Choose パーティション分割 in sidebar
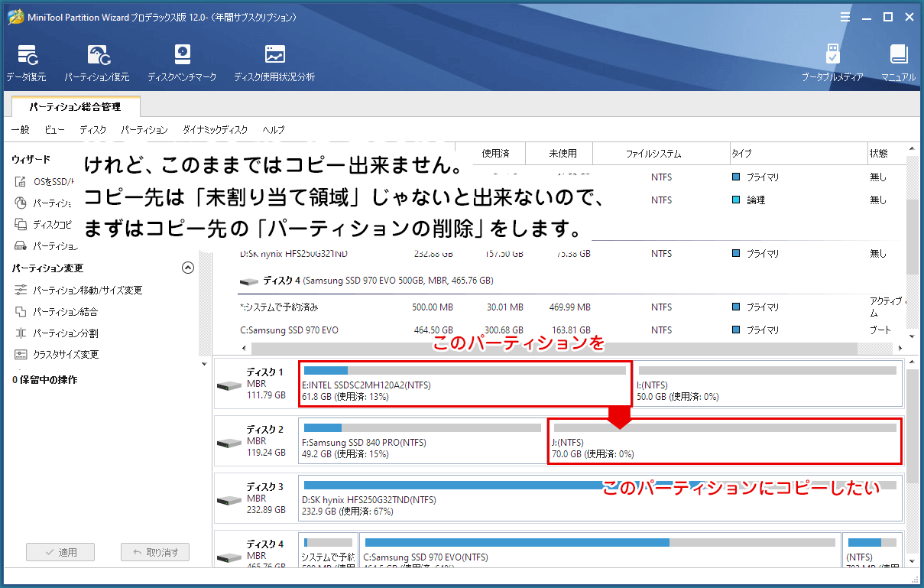 pyautogui.click(x=57, y=333)
